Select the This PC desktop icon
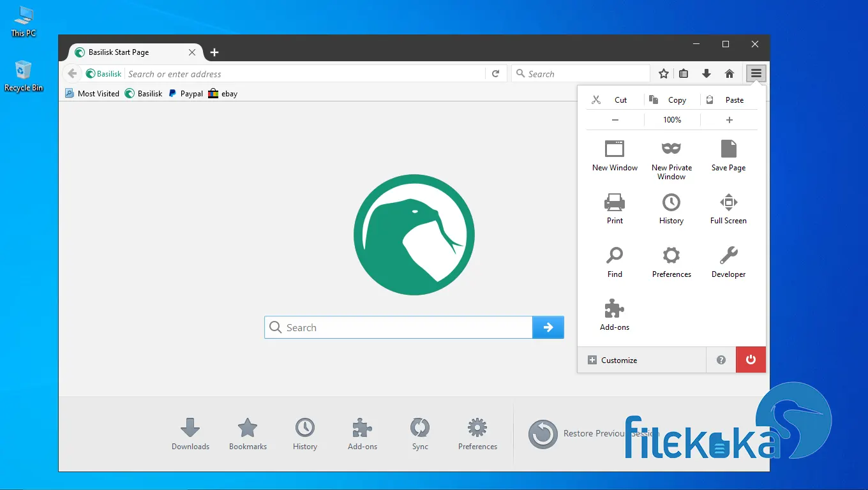The image size is (868, 490). point(24,21)
